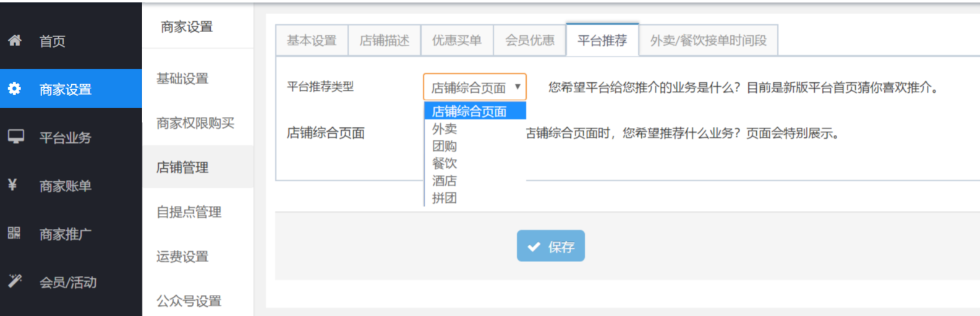980x316 pixels.
Task: Choose 酒店 in the dropdown list
Action: pos(475,181)
